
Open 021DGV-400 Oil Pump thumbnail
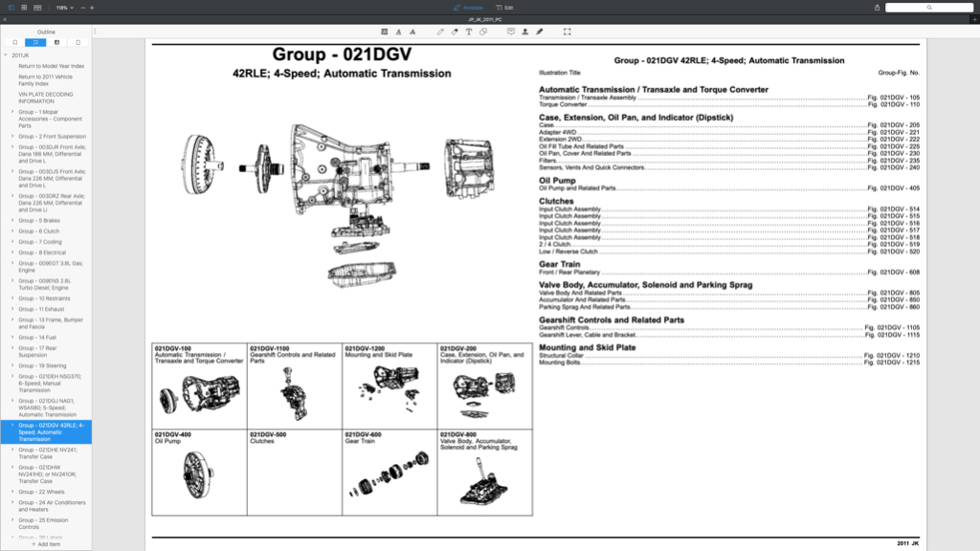pyautogui.click(x=199, y=473)
